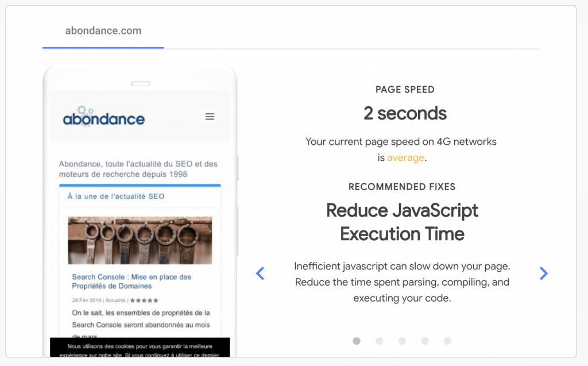Click the wrenches article thumbnail
588x366 pixels.
[x=140, y=240]
